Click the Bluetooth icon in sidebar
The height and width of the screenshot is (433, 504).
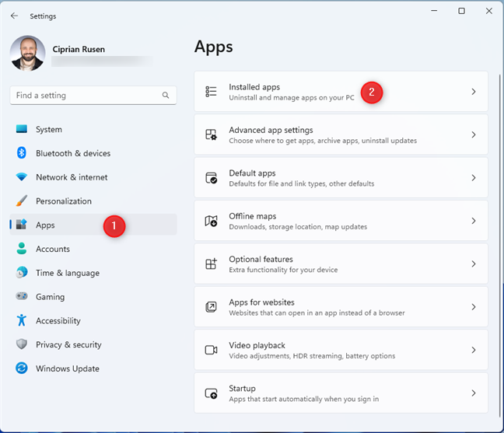tap(22, 153)
